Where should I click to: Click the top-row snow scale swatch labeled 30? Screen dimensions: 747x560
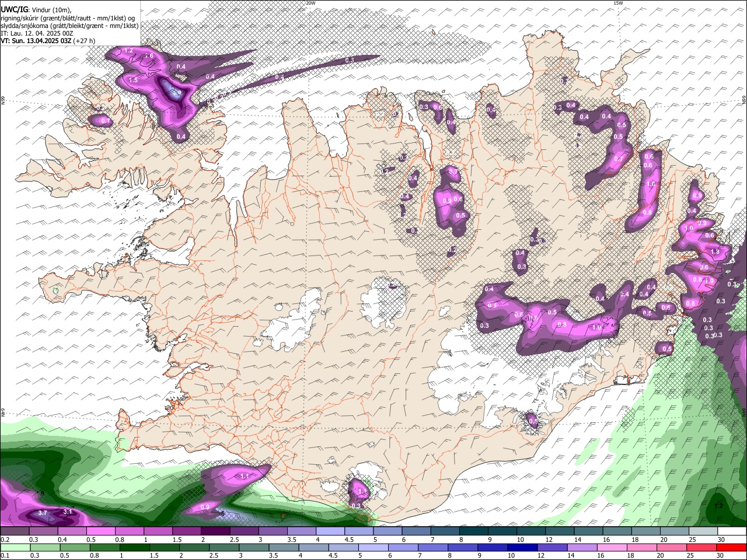point(732,531)
